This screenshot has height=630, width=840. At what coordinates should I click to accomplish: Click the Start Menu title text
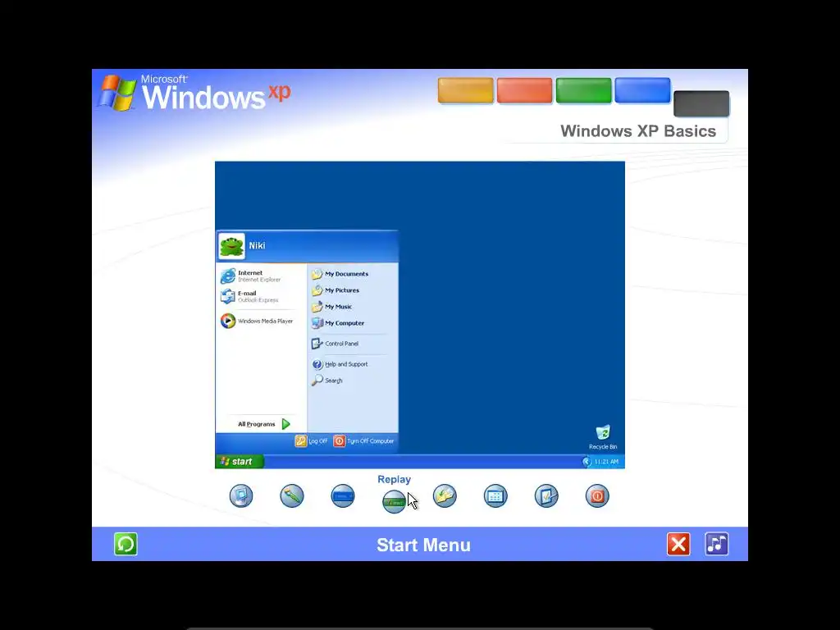click(423, 545)
